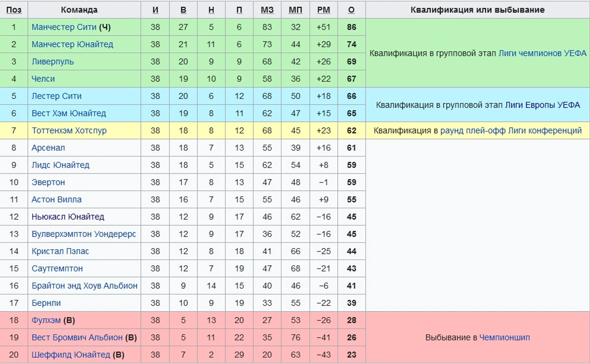The height and width of the screenshot is (364, 590).
Task: Click the Лидс Юнайтед link
Action: tap(61, 165)
